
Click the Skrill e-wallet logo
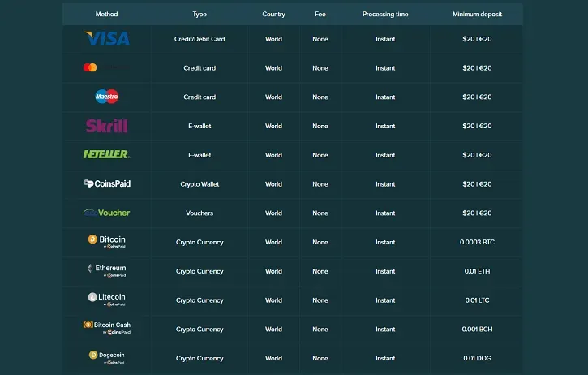pyautogui.click(x=106, y=126)
